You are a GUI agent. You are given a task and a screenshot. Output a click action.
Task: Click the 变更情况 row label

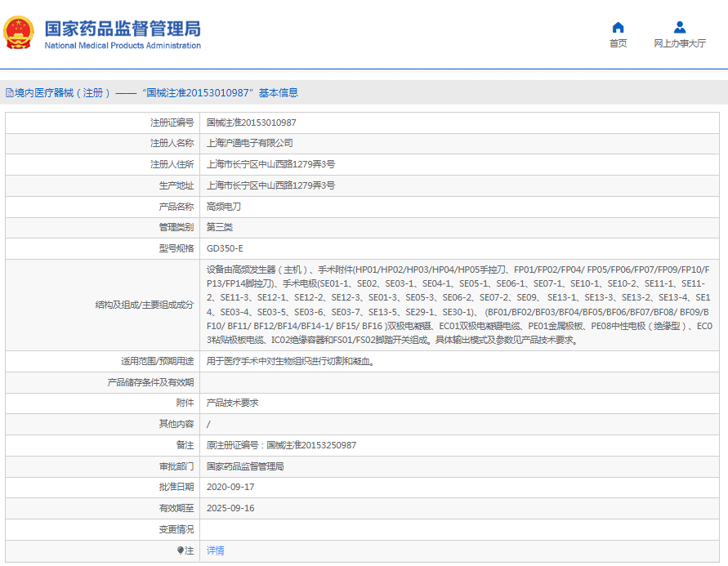(176, 529)
